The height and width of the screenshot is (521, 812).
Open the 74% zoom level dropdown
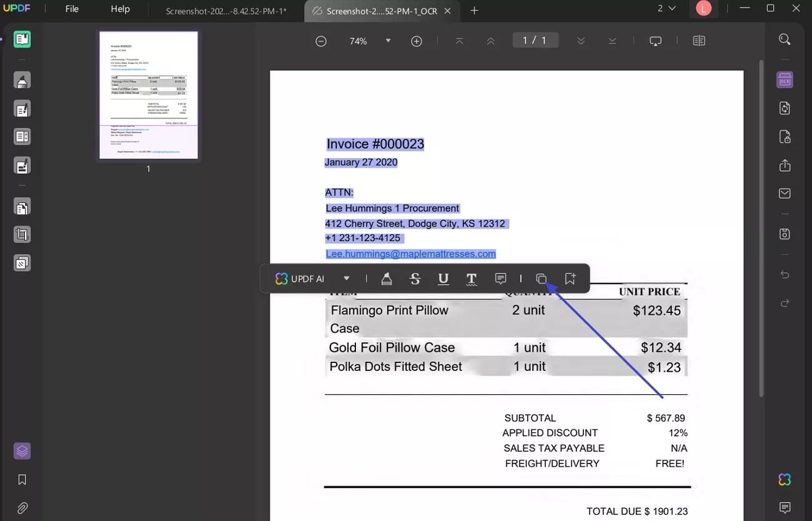(x=388, y=41)
